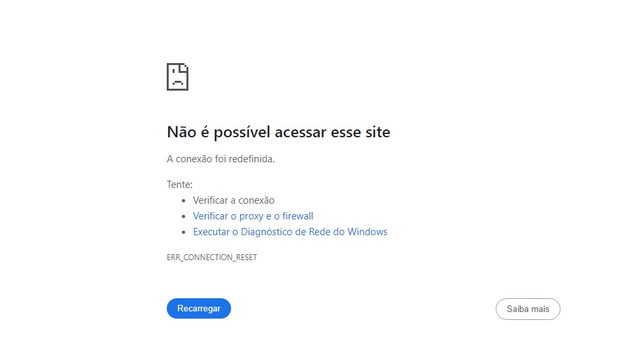The height and width of the screenshot is (337, 644).
Task: Open the Executar o Diagnóstico de Rede do Windows link
Action: click(290, 232)
